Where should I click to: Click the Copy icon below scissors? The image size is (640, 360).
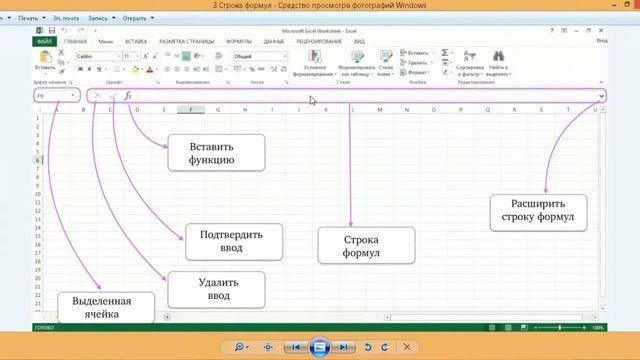[x=61, y=62]
